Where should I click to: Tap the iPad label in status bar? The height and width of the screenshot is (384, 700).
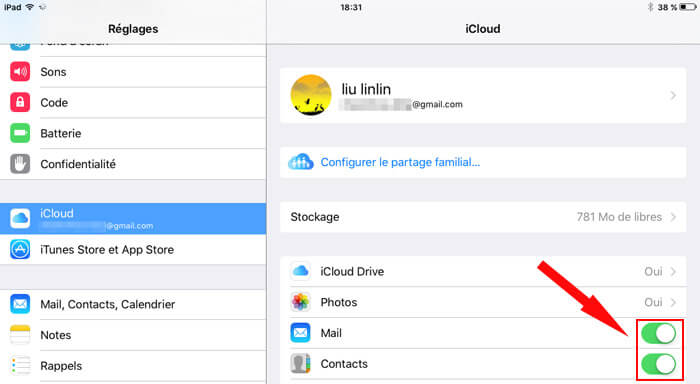(12, 7)
